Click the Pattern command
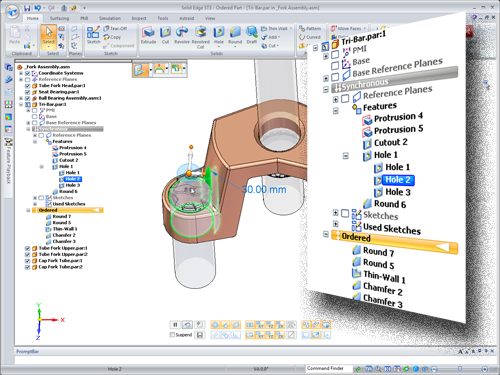The height and width of the screenshot is (375, 500). 310,29
